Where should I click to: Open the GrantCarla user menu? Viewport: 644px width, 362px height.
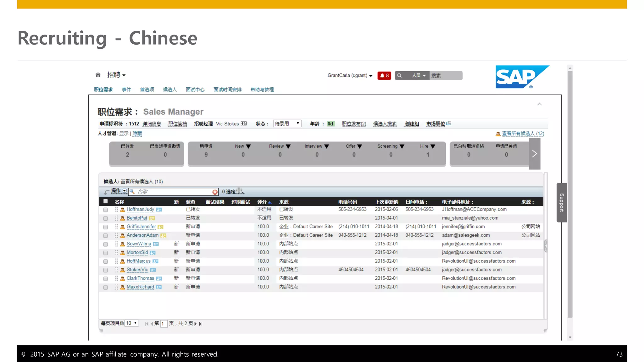tap(350, 75)
